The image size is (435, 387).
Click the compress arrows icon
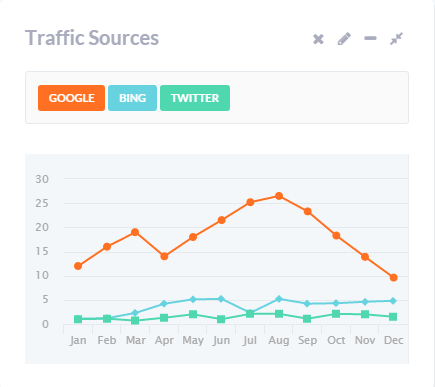(x=396, y=39)
